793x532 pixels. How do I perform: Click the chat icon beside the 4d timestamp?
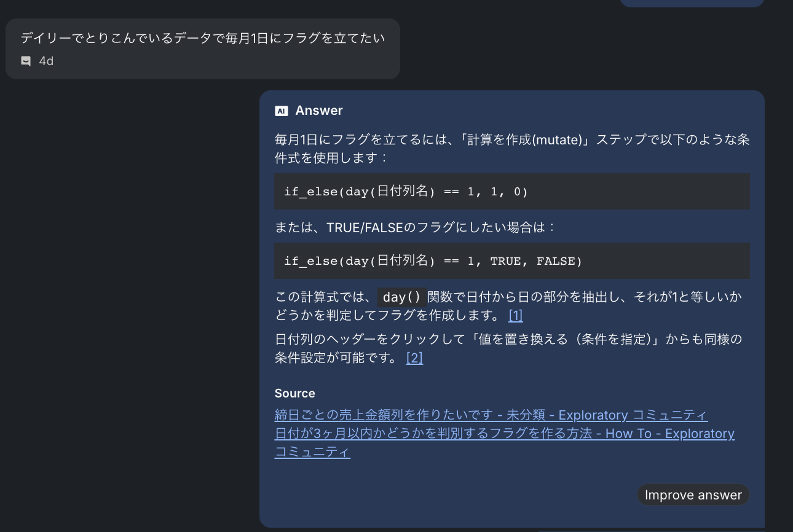[26, 61]
